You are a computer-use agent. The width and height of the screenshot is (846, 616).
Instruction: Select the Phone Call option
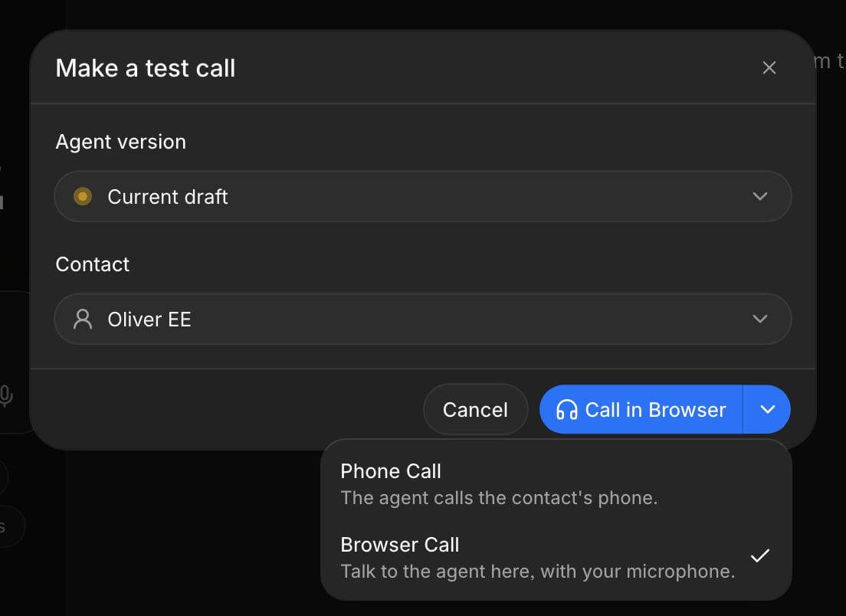pos(556,484)
